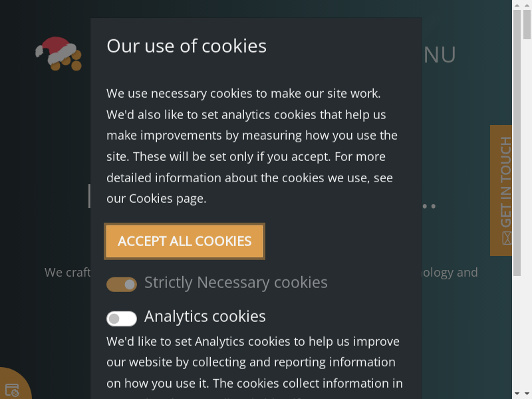Click the scrollbar track below the thumb

pyautogui.click(x=517, y=332)
